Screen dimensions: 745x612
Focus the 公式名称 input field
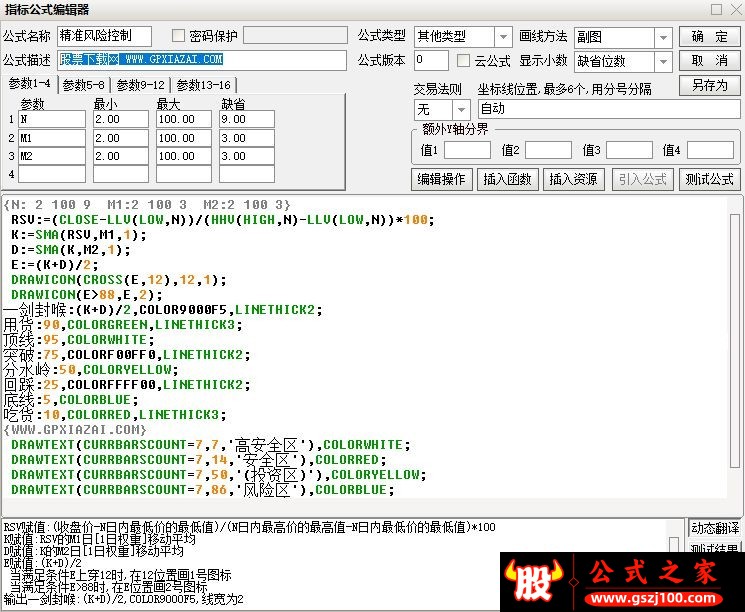[x=105, y=36]
